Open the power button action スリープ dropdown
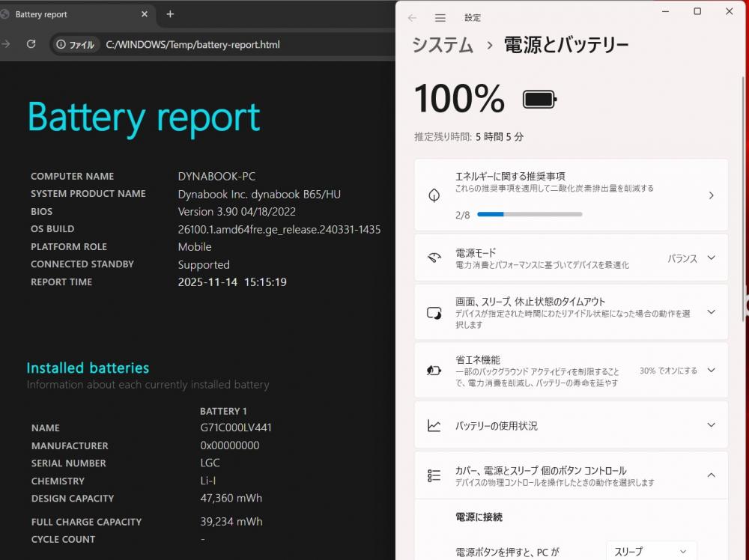This screenshot has height=560, width=749. tap(650, 552)
